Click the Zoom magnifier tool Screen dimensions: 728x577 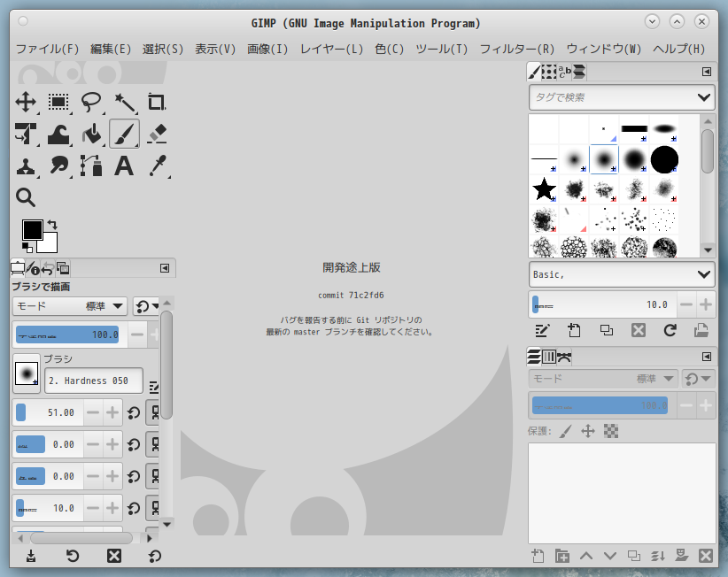point(26,197)
